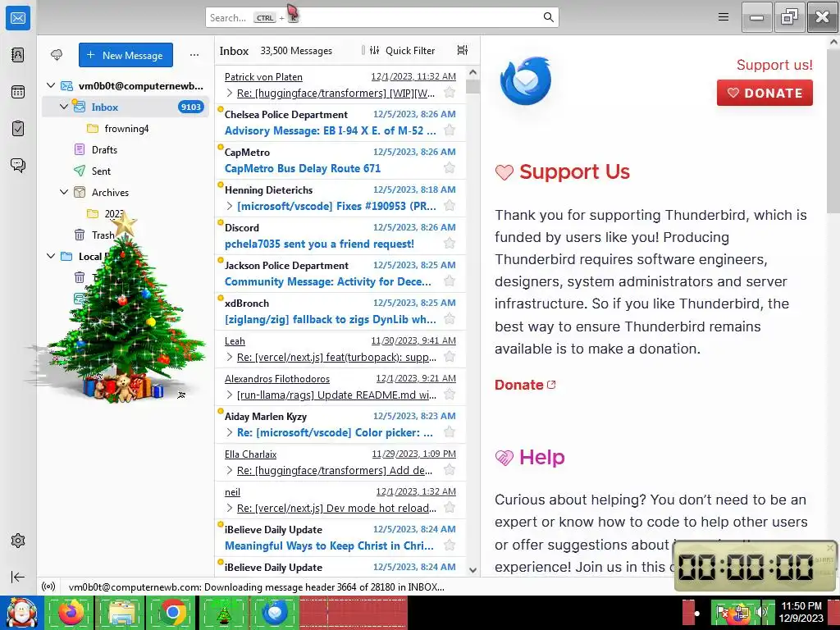
Task: Click the content pane vertical scrollbar thumb
Action: [834, 131]
